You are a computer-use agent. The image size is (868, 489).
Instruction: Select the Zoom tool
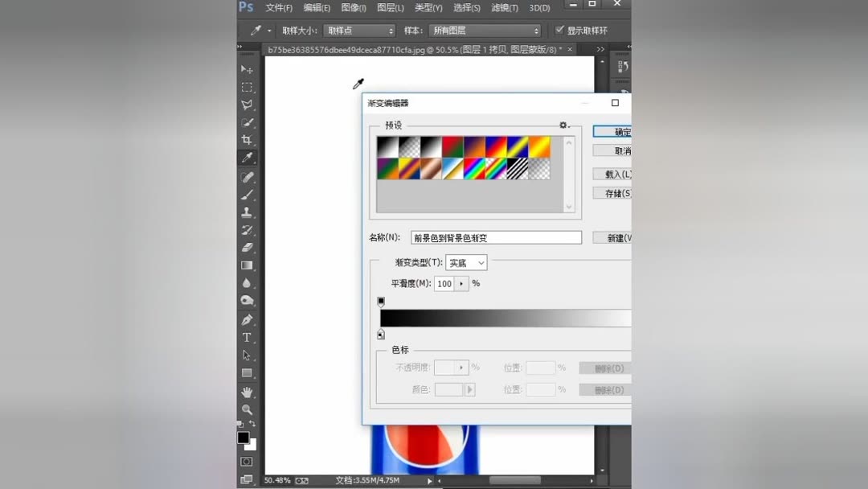click(247, 409)
